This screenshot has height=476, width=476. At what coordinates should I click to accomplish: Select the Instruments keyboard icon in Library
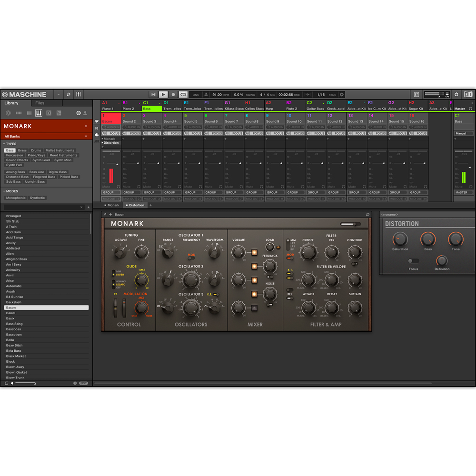(x=39, y=113)
